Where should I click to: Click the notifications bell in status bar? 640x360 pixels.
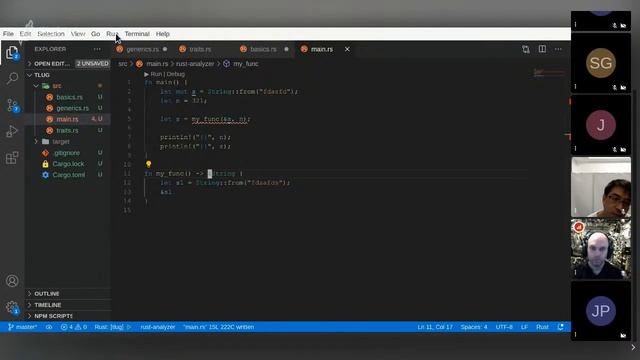(x=561, y=327)
